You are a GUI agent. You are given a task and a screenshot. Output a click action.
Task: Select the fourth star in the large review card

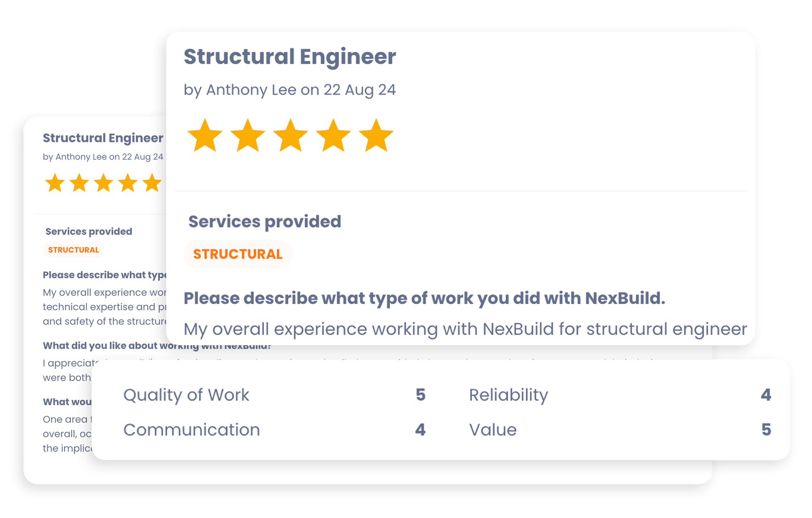(x=333, y=136)
